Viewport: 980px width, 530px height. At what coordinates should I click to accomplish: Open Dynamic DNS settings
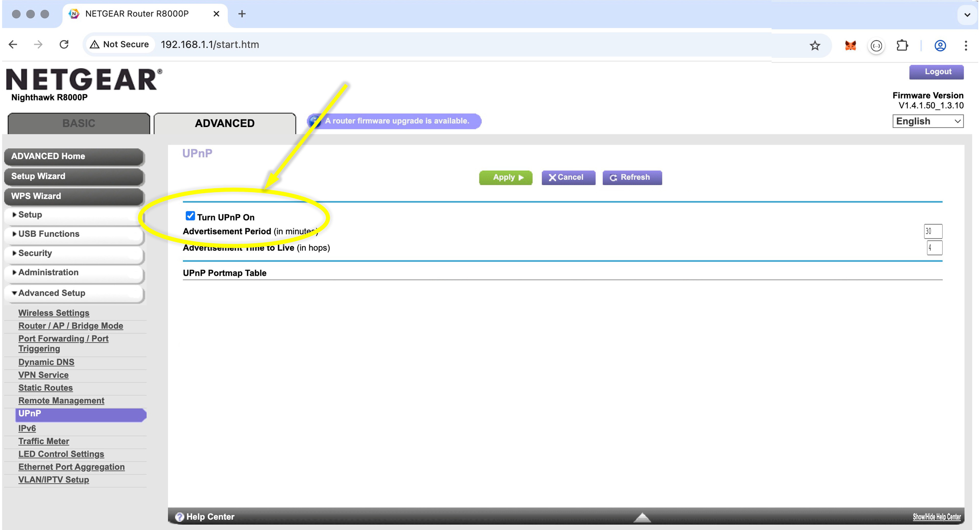[x=46, y=362]
